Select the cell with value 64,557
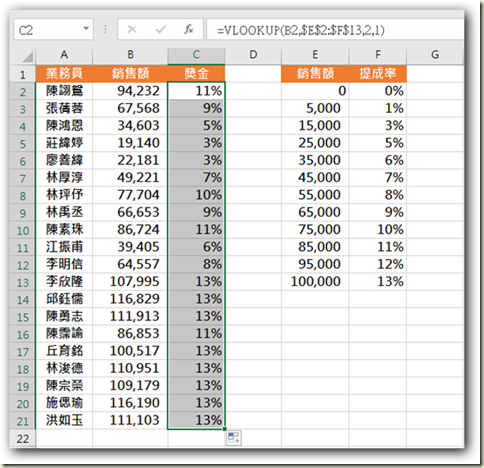The image size is (484, 468). point(130,264)
